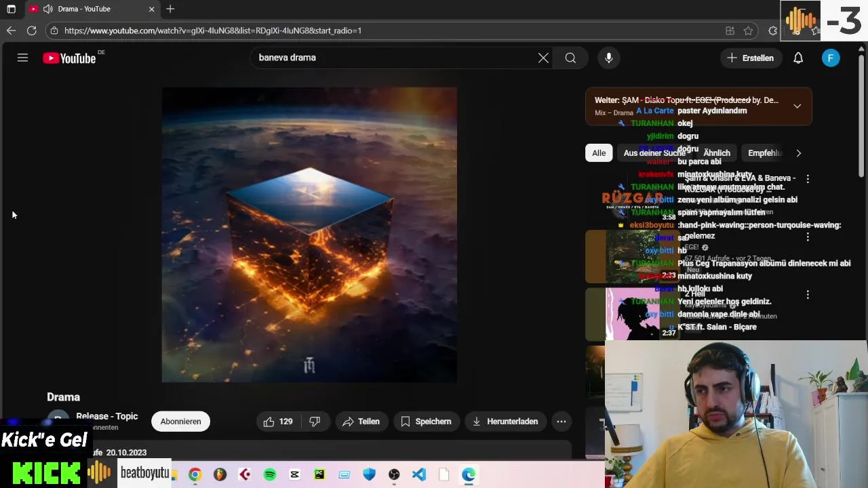Viewport: 868px width, 488px height.
Task: Save the video with Speichern
Action: pyautogui.click(x=426, y=422)
